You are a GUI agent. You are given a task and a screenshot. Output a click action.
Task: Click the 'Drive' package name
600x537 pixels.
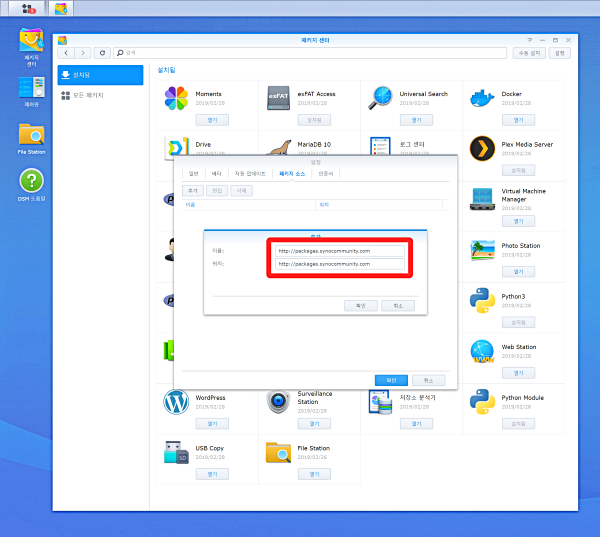coord(203,145)
